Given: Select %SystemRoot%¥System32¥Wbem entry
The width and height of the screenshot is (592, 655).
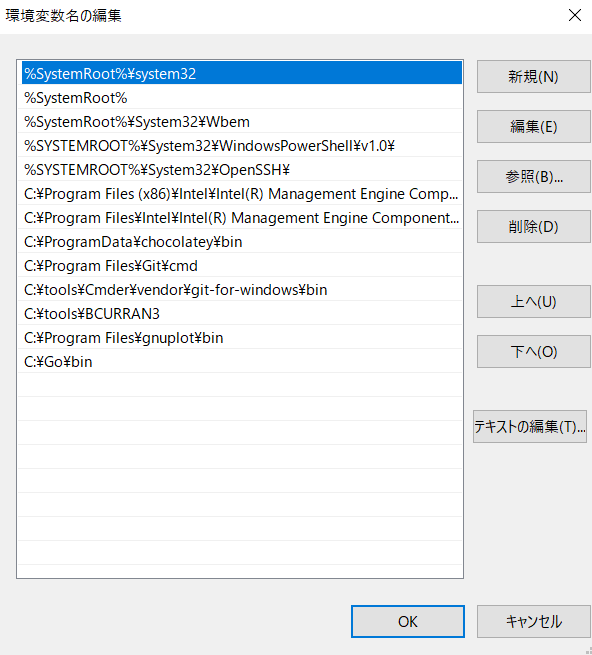Looking at the screenshot, I should coord(241,122).
